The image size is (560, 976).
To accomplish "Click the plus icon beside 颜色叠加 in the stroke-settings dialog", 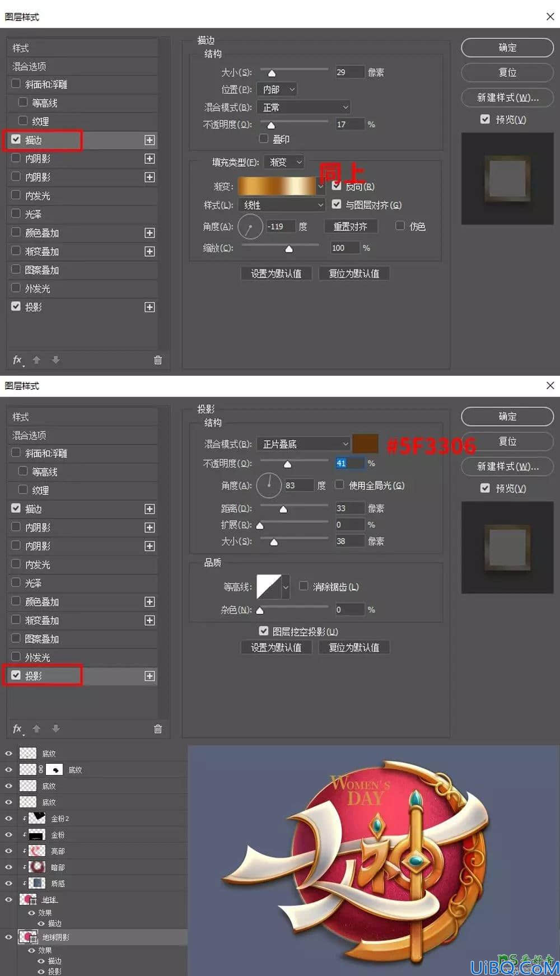I will [150, 233].
